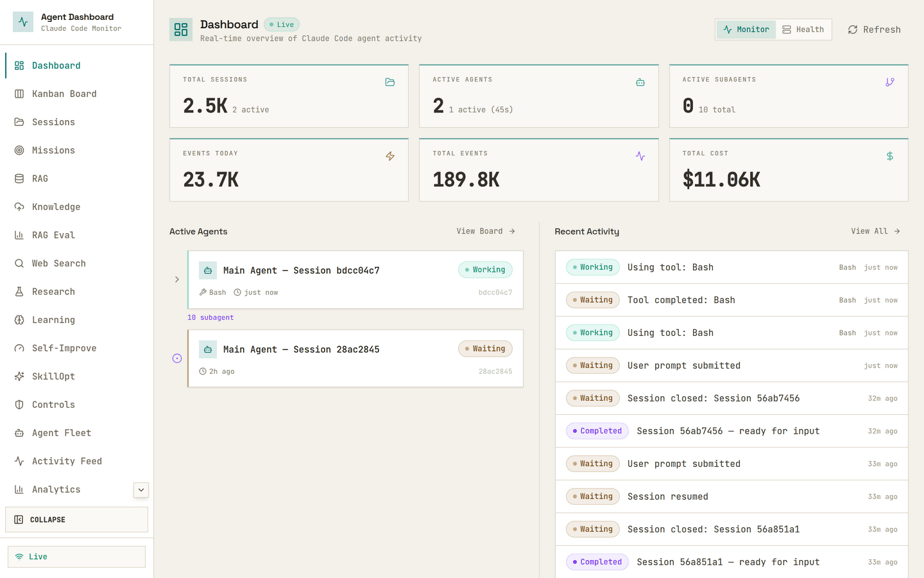Click the Web Search magnifier sidebar icon
Screen dimensions: 924x578
[19, 263]
